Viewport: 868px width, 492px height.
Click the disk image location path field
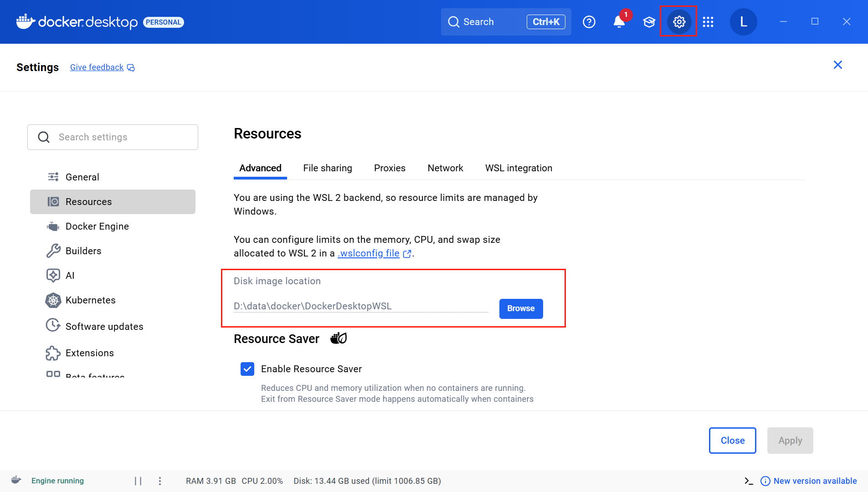361,306
